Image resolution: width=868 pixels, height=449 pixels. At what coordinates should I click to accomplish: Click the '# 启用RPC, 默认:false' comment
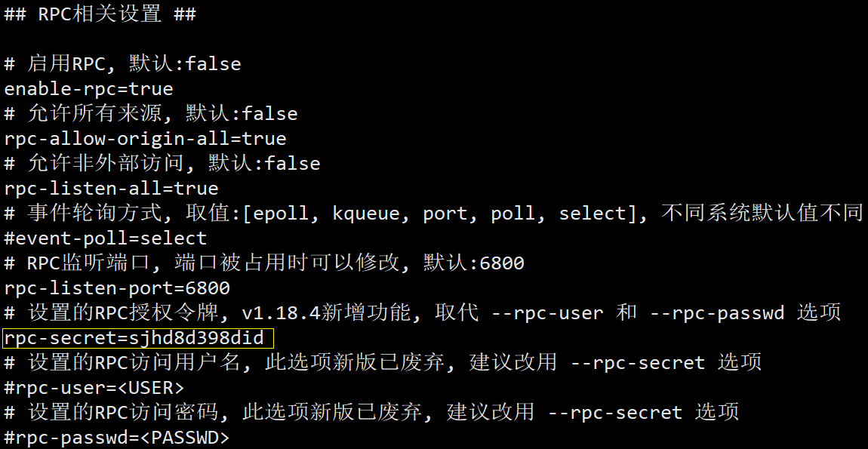tap(122, 64)
